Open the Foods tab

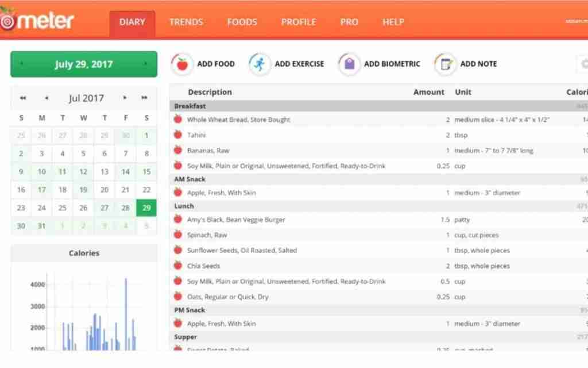242,22
